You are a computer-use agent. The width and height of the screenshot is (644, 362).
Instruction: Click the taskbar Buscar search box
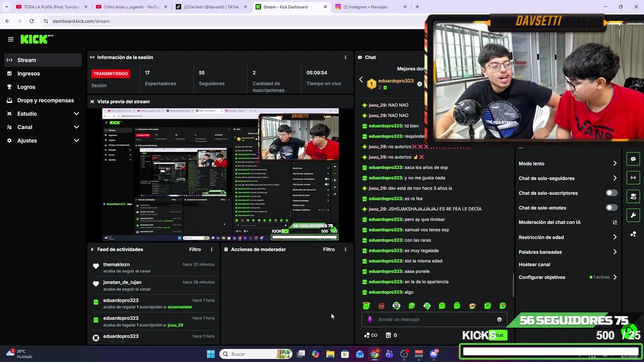(257, 354)
